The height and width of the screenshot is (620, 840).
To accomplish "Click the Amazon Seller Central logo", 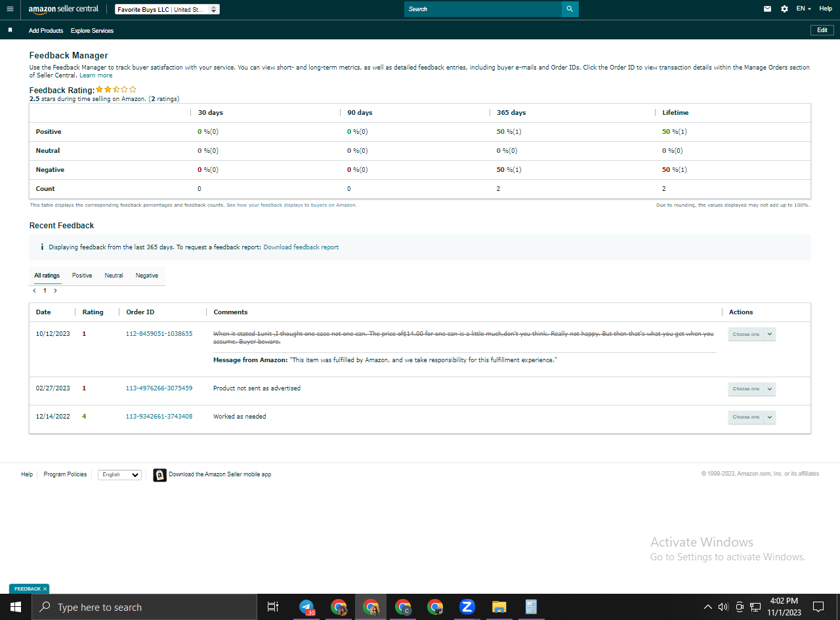I will [x=64, y=9].
